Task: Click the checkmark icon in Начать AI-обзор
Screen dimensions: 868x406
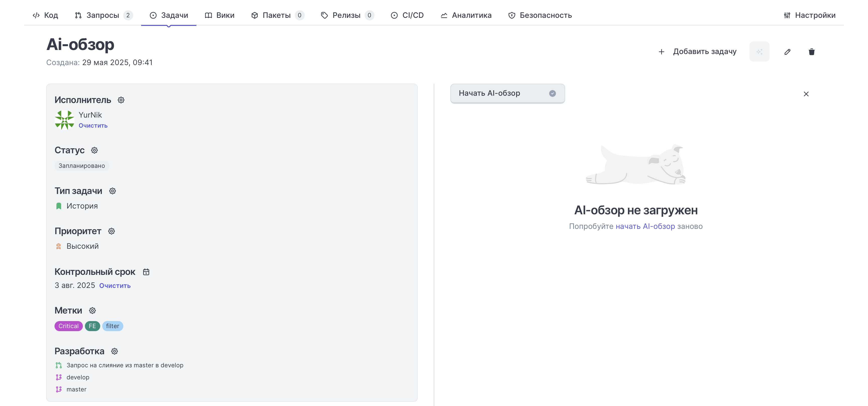Action: coord(552,93)
